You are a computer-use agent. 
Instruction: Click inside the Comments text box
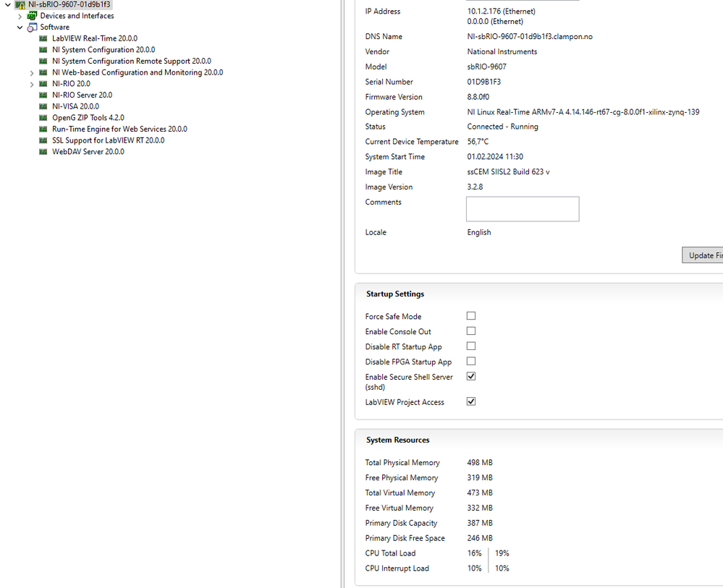click(523, 209)
